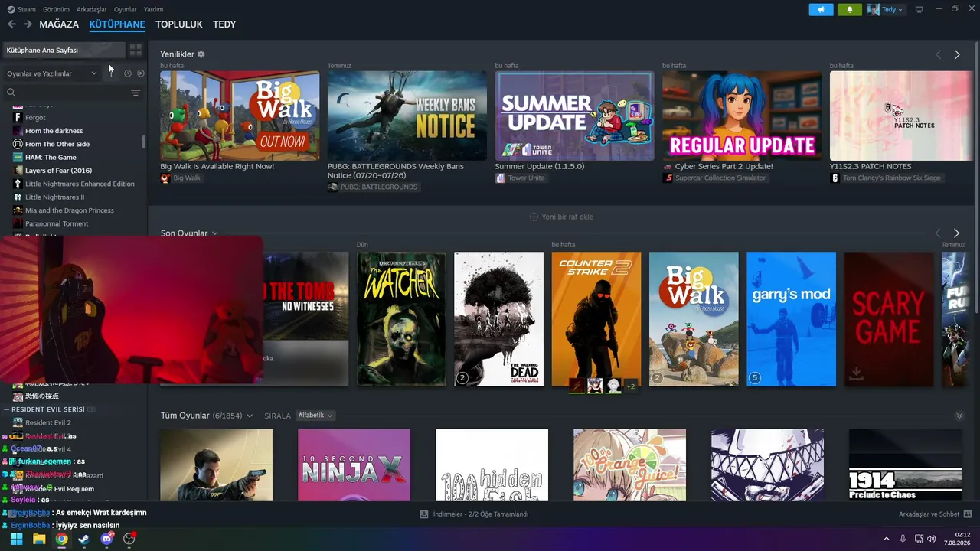This screenshot has height=551, width=980.
Task: Toggle sort by recent activity clock icon
Action: pos(128,73)
